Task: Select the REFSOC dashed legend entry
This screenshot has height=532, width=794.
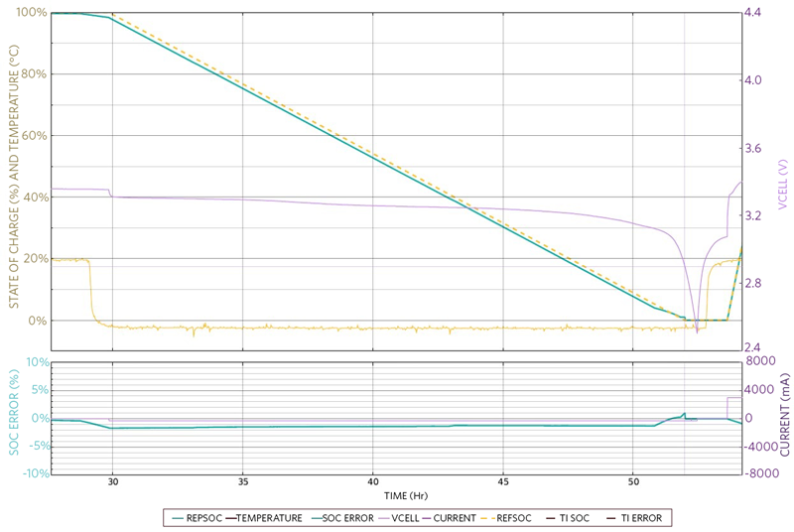Action: [x=507, y=518]
